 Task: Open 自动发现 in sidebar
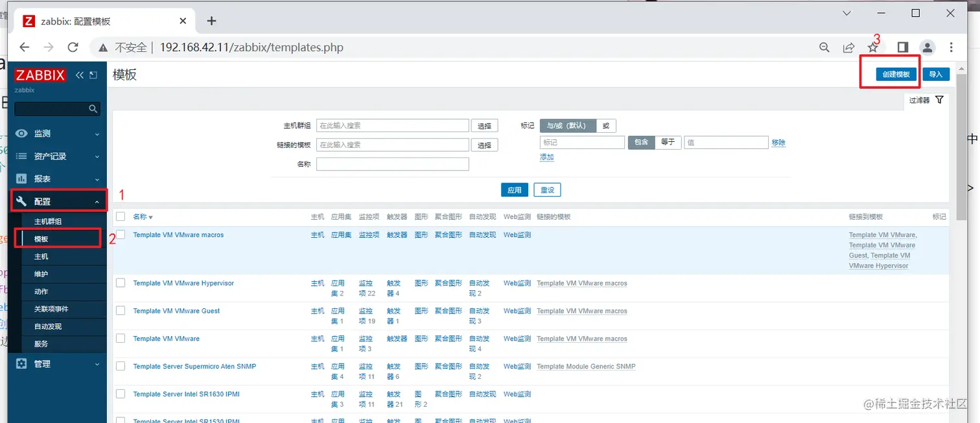[x=48, y=326]
